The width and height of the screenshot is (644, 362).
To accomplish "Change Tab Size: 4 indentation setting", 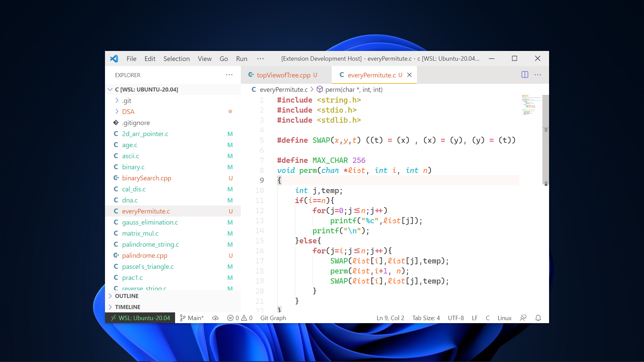I will click(426, 318).
